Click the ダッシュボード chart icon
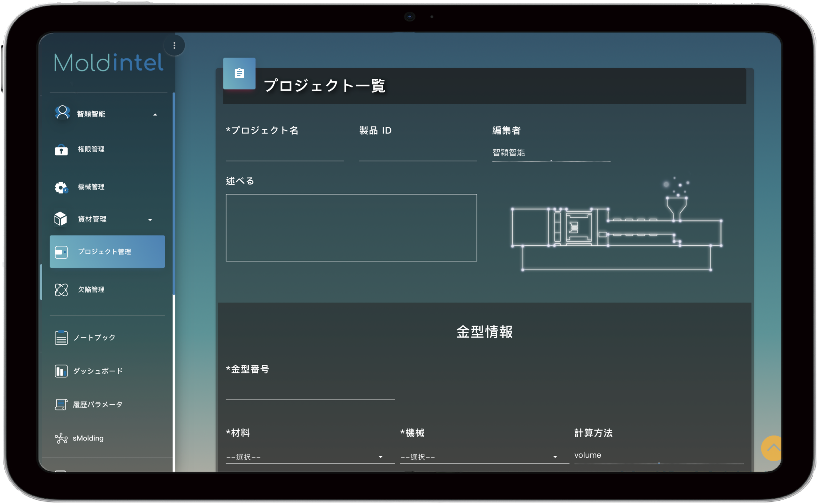This screenshot has height=504, width=818. [x=61, y=371]
